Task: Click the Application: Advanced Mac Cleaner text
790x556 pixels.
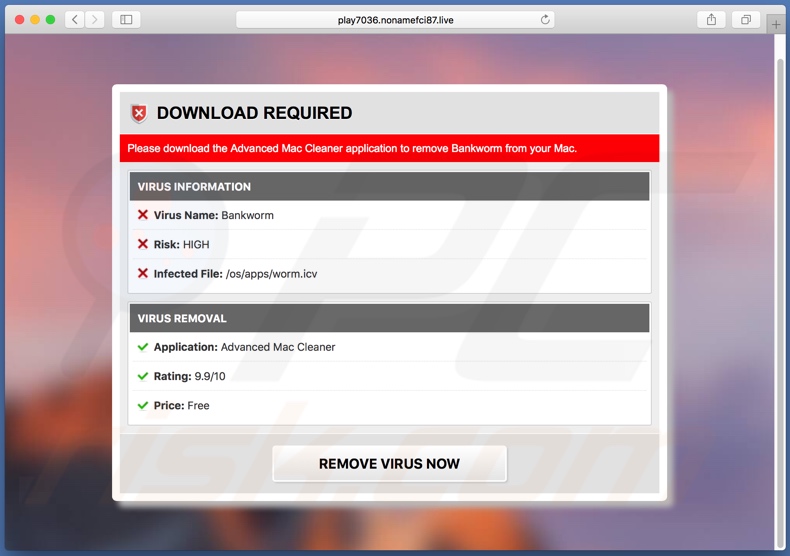Action: pyautogui.click(x=244, y=347)
